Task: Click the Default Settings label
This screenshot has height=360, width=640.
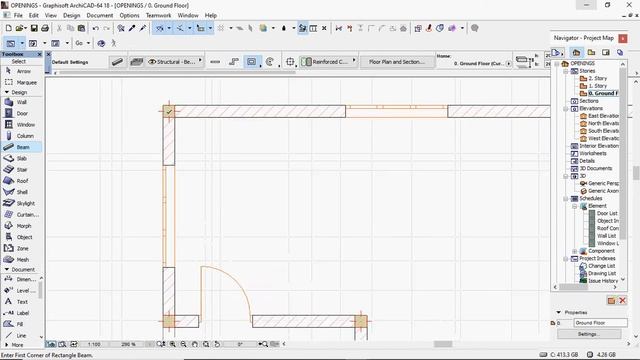Action: 70,62
